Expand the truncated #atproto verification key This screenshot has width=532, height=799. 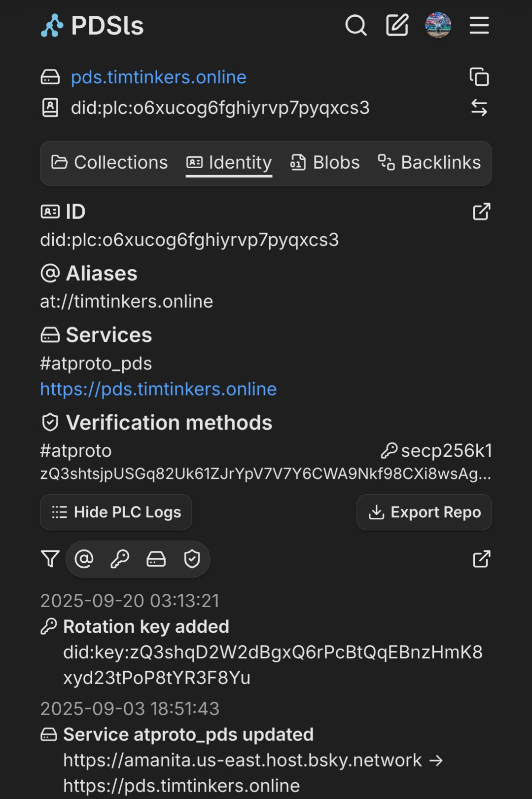(x=265, y=473)
